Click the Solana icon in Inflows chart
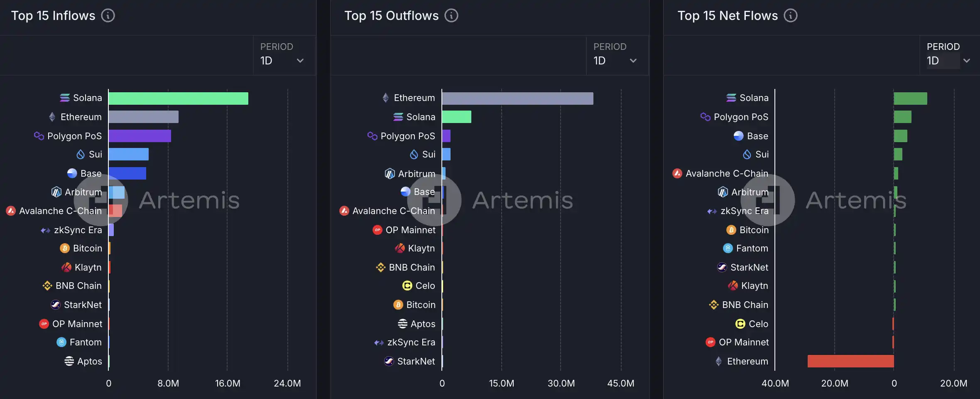This screenshot has height=399, width=980. [65, 98]
